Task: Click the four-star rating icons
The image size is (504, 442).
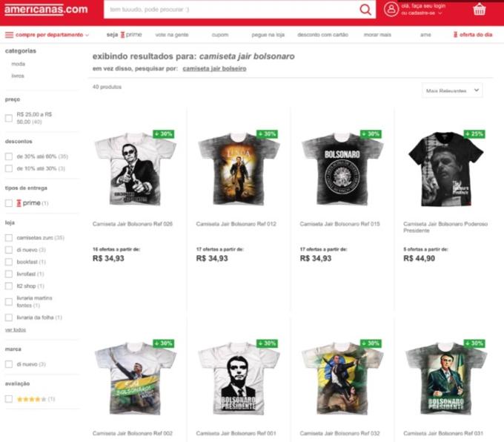Action: [31, 399]
